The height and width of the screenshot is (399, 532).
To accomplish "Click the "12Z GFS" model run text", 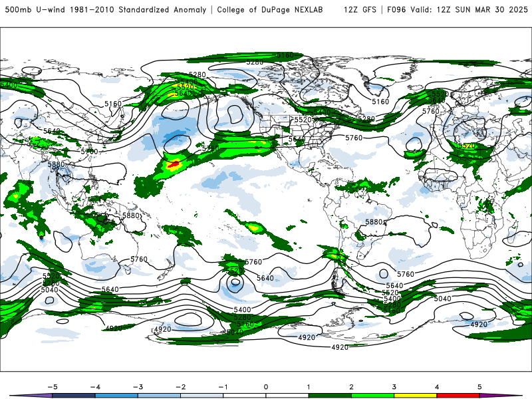I will click(x=360, y=9).
